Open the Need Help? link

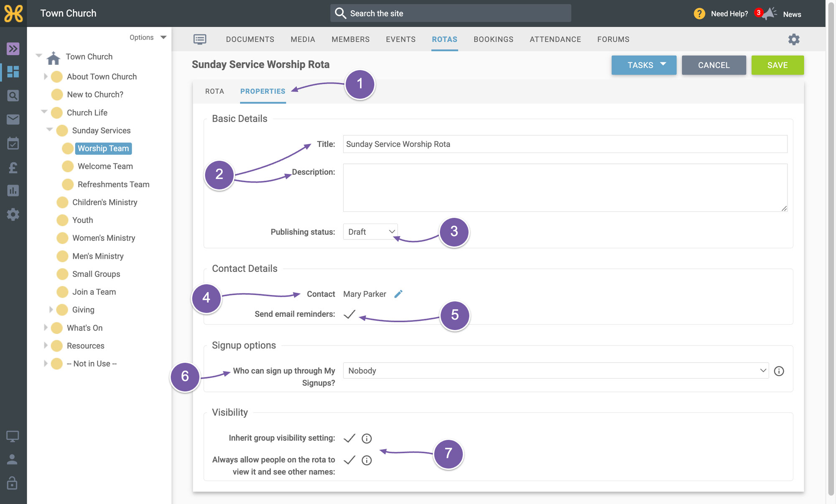click(x=729, y=14)
